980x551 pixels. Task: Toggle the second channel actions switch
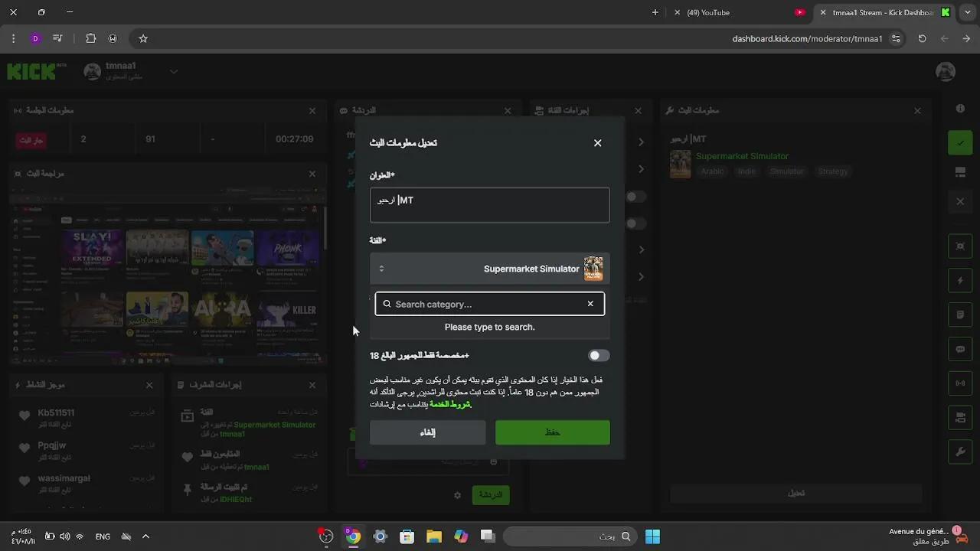click(635, 223)
